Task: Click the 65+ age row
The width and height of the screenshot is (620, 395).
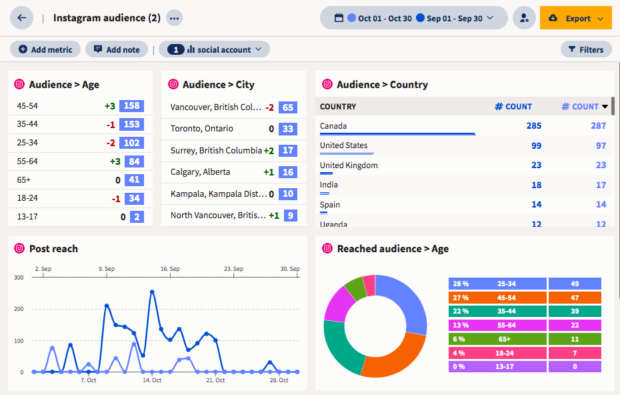Action: tap(80, 180)
